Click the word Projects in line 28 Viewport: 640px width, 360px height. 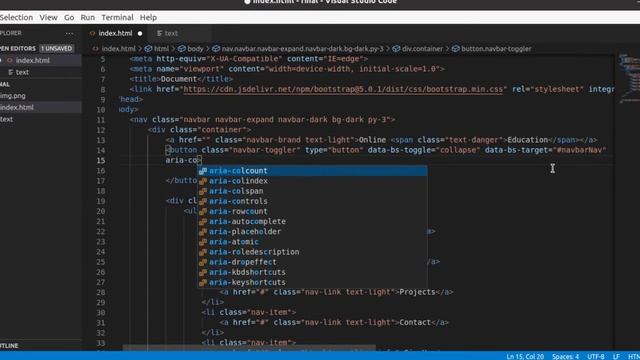417,292
